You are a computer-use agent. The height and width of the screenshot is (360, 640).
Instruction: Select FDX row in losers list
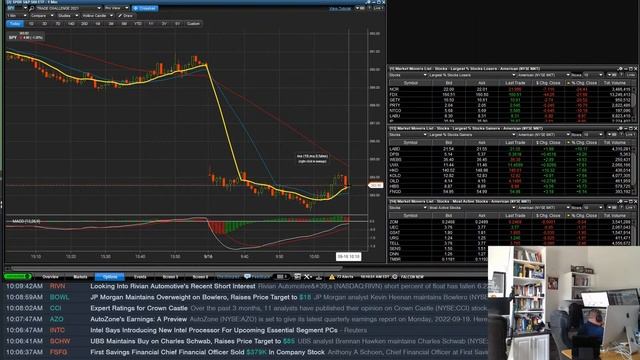510,94
